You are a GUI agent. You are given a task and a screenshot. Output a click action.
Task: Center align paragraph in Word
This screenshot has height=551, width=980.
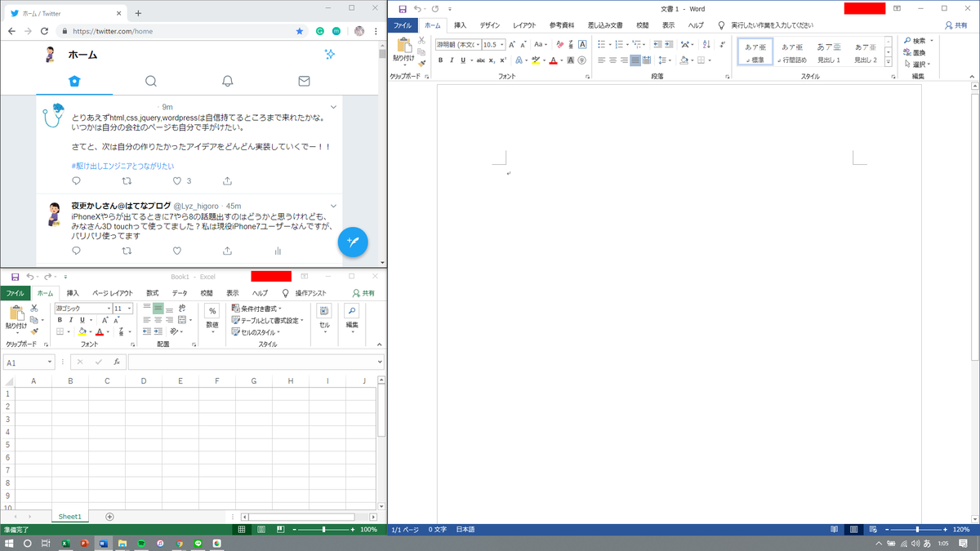[x=613, y=60]
